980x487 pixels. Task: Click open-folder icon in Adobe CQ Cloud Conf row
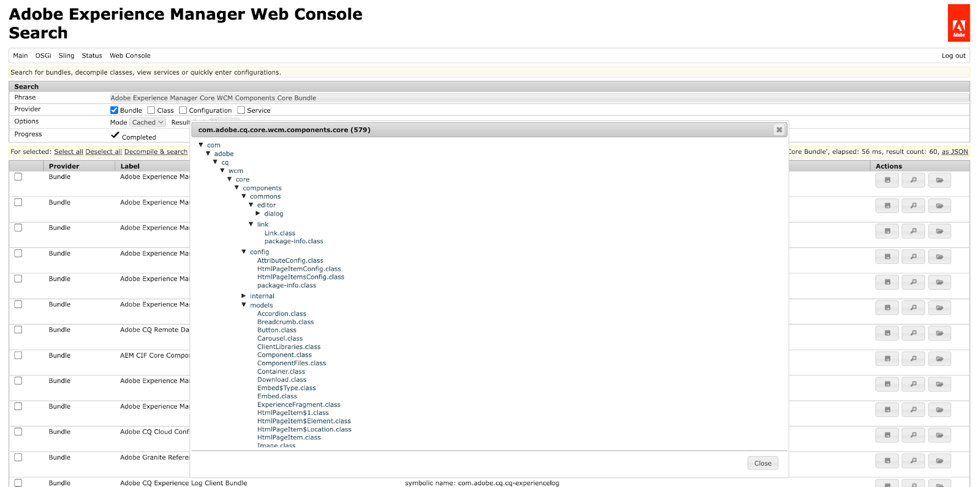click(x=940, y=436)
